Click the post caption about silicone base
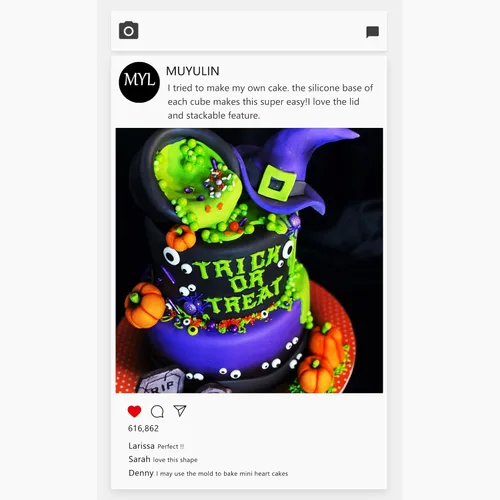Image resolution: width=500 pixels, height=500 pixels. pyautogui.click(x=270, y=102)
